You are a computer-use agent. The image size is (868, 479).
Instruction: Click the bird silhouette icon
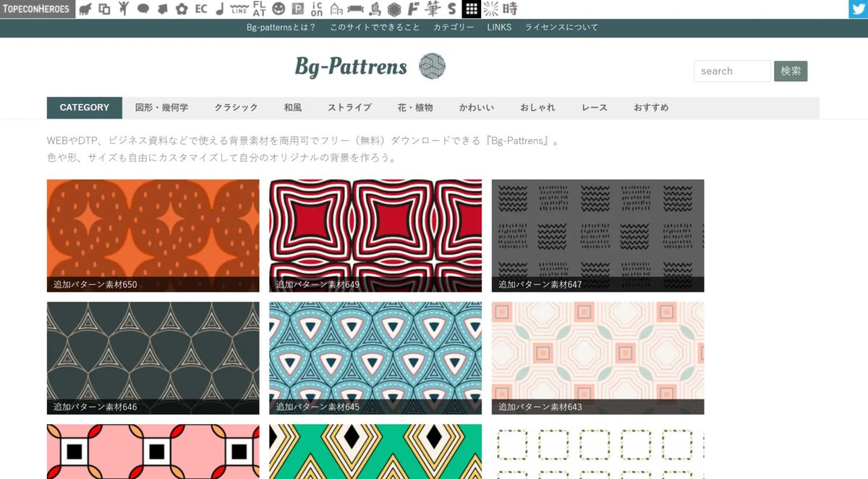tap(375, 9)
